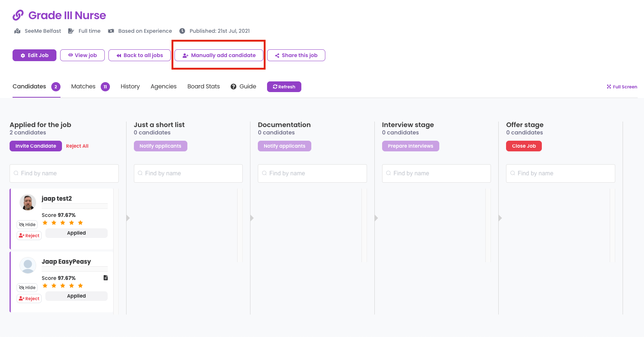Click Share this job button
Screen dimensions: 644x337
click(296, 55)
